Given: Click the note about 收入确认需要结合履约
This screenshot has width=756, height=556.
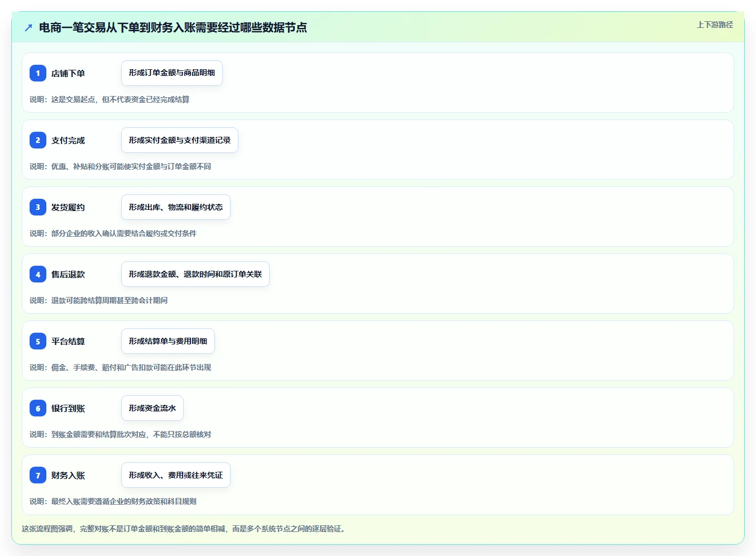Looking at the screenshot, I should pos(113,233).
